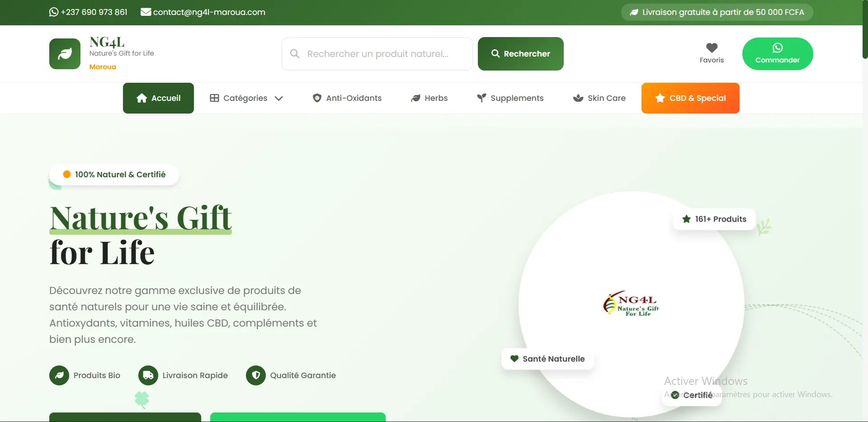868x422 pixels.
Task: Click into the product search input field
Action: click(x=384, y=54)
